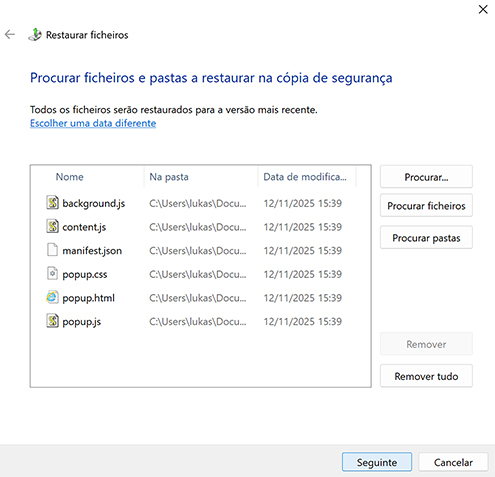This screenshot has height=477, width=495.
Task: Click modified date of content.js row
Action: tap(303, 227)
